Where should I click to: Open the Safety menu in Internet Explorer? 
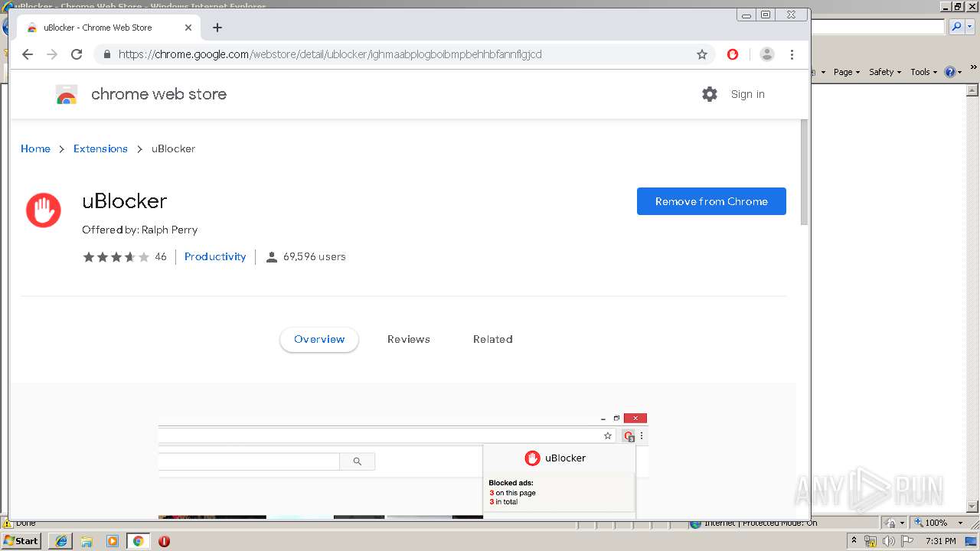[x=885, y=72]
